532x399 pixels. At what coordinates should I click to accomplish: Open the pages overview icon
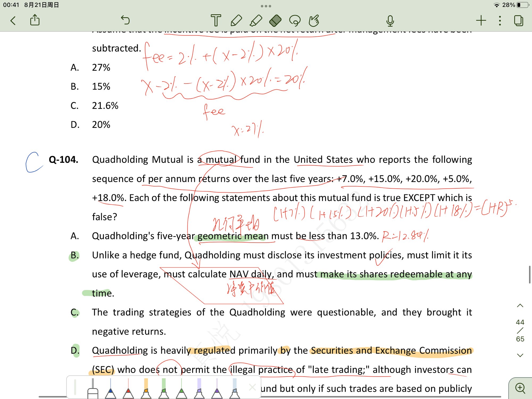(x=518, y=20)
